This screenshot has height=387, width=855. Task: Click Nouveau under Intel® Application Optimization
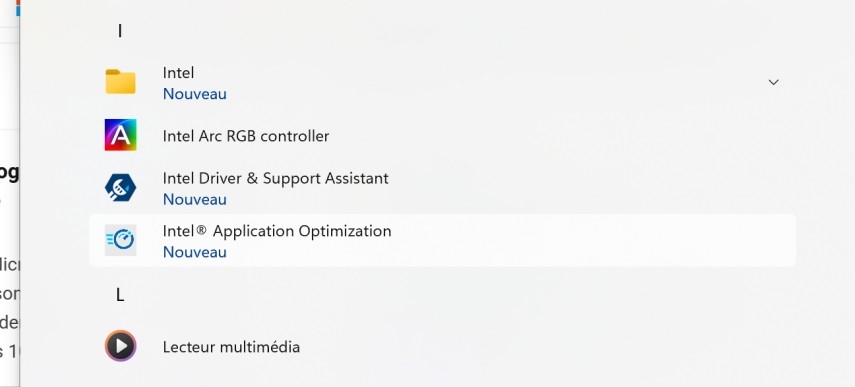tap(195, 252)
